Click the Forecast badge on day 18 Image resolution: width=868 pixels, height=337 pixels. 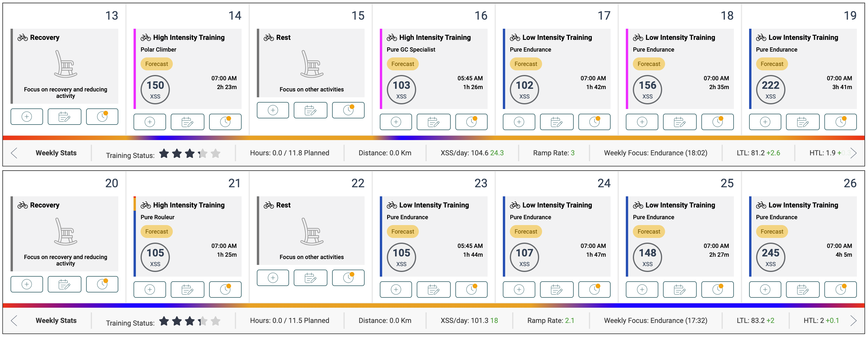point(649,64)
